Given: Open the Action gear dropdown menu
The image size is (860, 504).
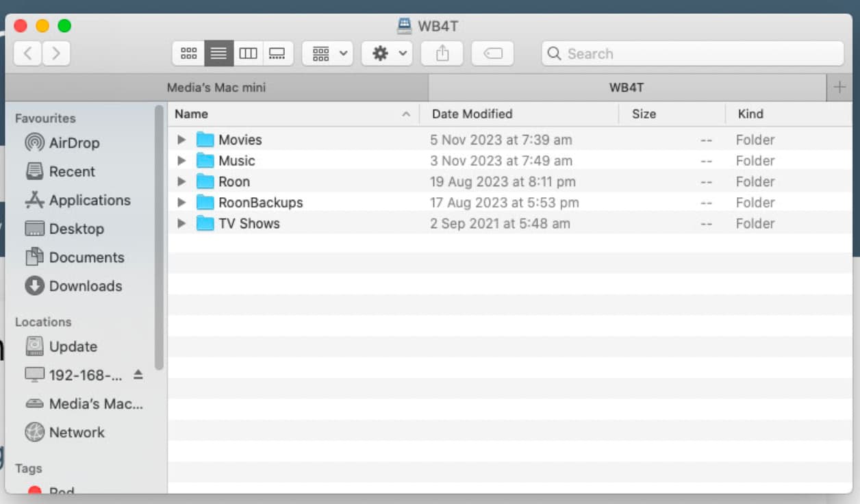Looking at the screenshot, I should [387, 53].
